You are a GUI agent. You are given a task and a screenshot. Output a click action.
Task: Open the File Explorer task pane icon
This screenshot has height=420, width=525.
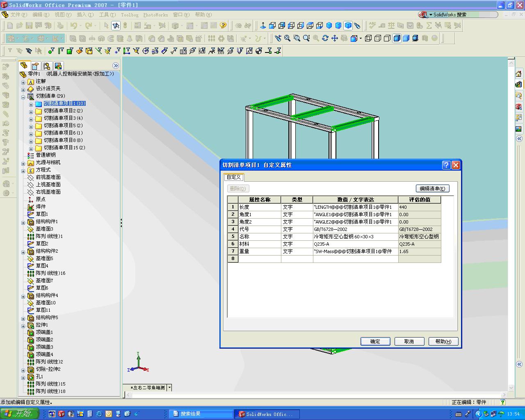click(x=519, y=96)
